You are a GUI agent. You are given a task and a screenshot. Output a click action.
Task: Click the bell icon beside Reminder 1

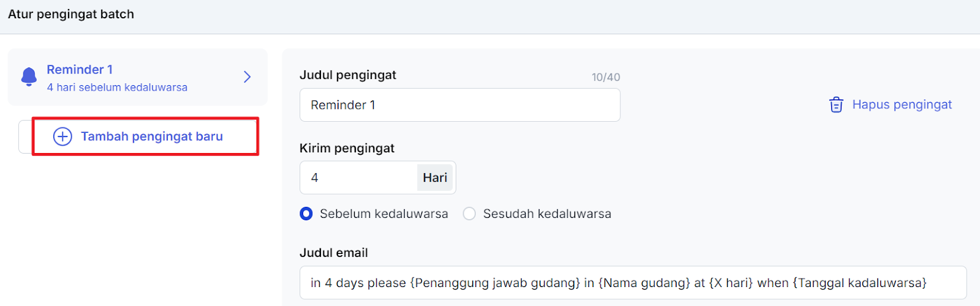click(29, 77)
